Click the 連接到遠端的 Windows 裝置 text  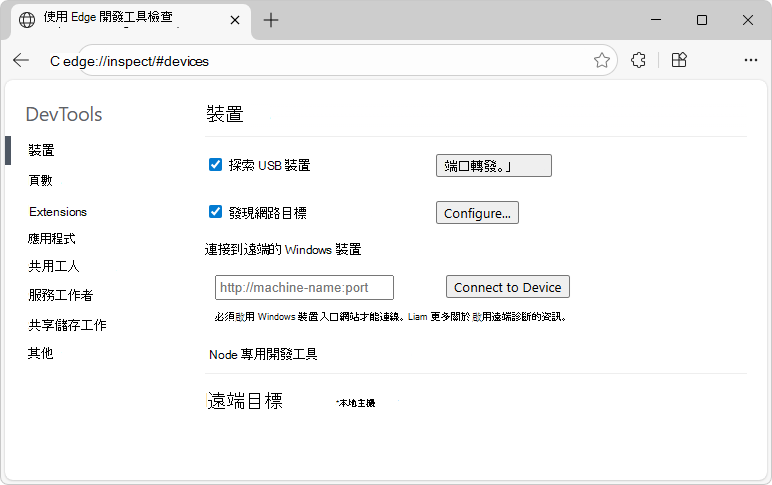(x=283, y=250)
